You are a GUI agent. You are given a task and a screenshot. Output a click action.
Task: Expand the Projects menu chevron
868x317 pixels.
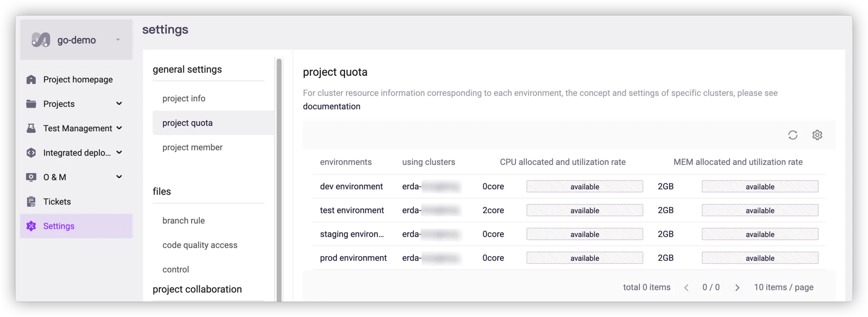(119, 104)
